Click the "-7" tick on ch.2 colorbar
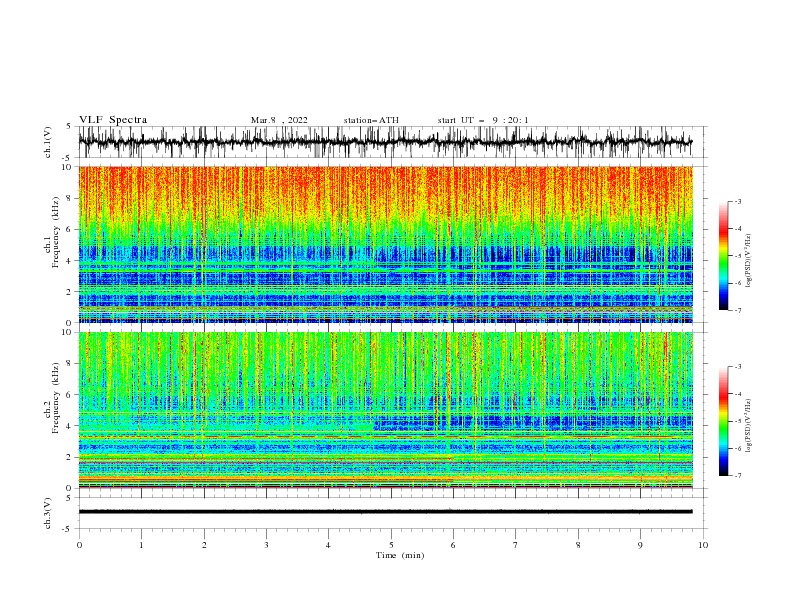Viewport: 792px width, 612px height. (737, 475)
